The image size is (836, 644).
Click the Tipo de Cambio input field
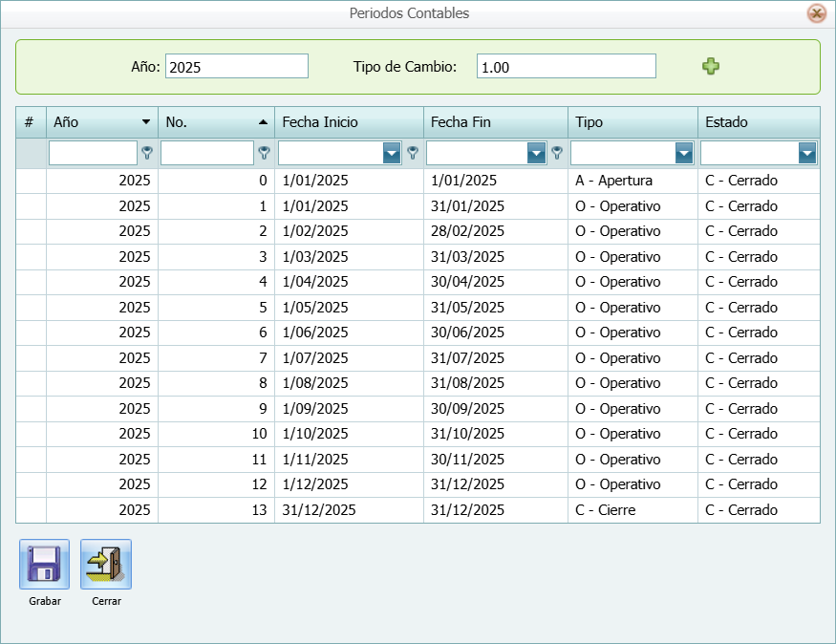click(x=566, y=66)
